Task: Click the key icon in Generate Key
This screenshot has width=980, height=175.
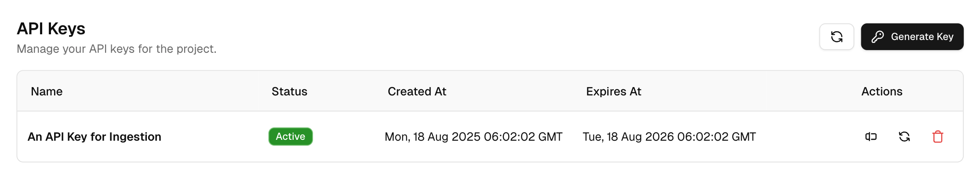Action: [x=878, y=36]
